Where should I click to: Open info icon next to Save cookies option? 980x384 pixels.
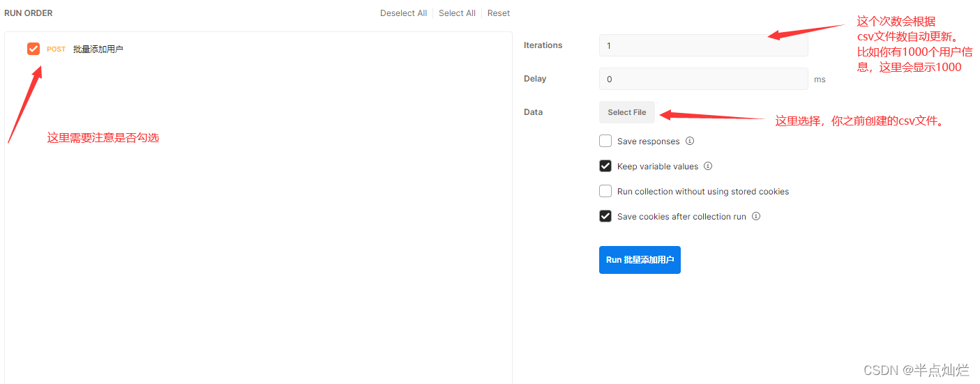tap(756, 216)
